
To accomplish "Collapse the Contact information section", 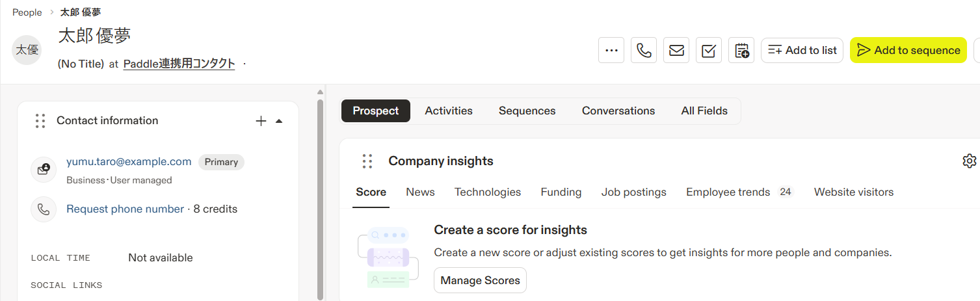I will coord(279,121).
